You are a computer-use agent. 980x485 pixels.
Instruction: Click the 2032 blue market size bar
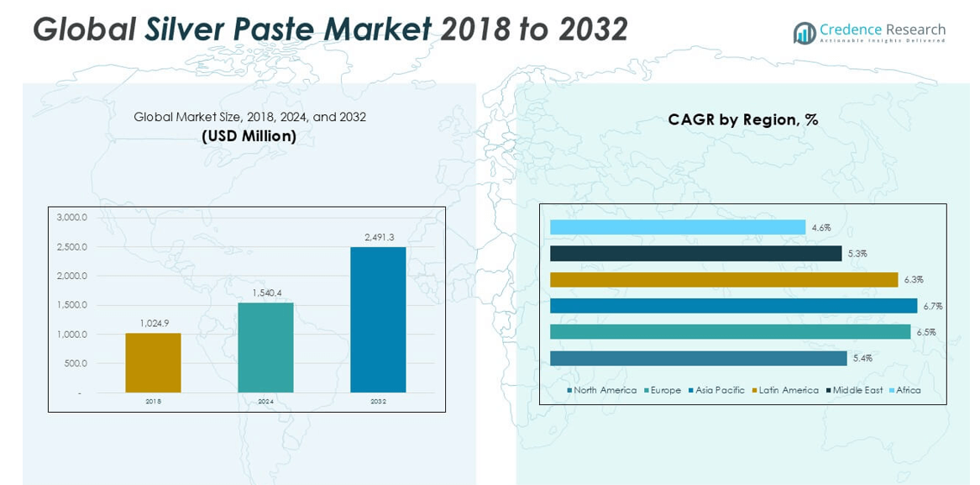point(378,320)
